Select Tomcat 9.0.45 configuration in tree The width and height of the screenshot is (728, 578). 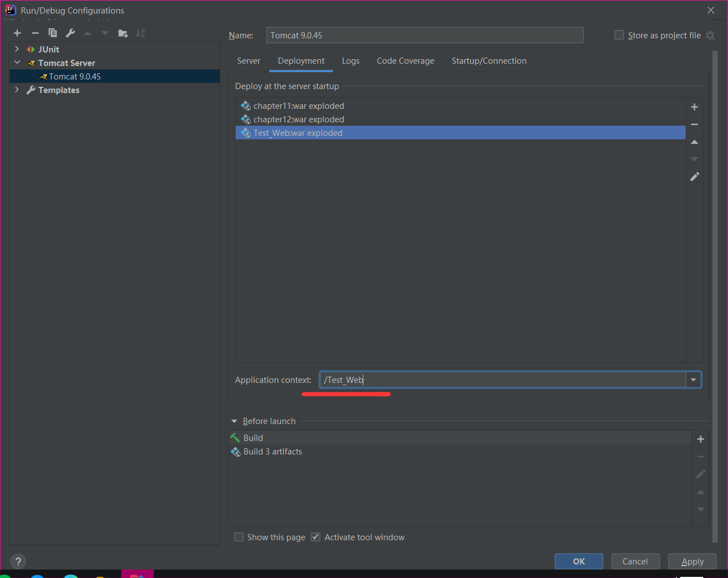click(114, 77)
